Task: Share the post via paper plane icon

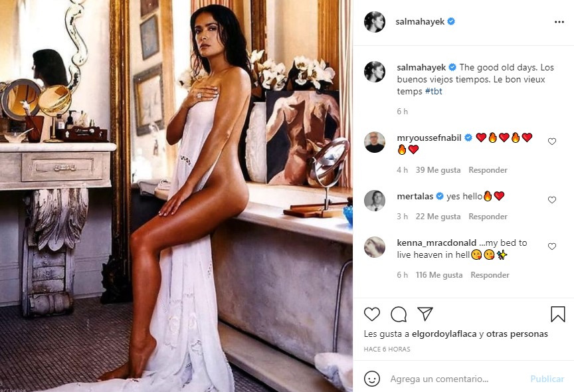Action: (425, 314)
